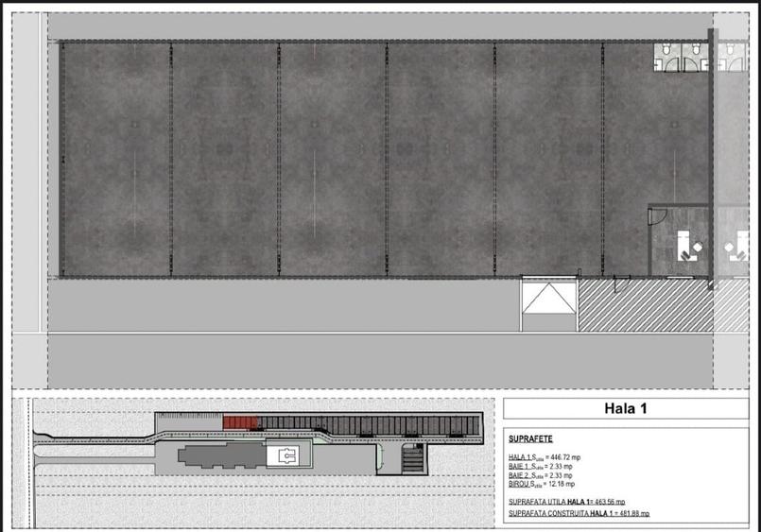
Task: Click the SUPRAFATA UTILA HALA 1 line
Action: point(566,502)
